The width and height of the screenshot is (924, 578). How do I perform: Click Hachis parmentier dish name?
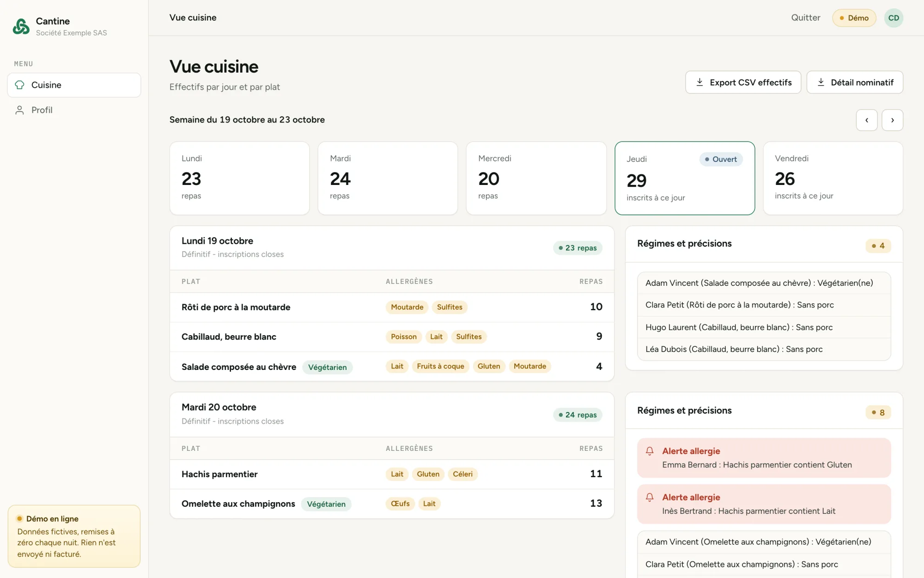(x=219, y=474)
